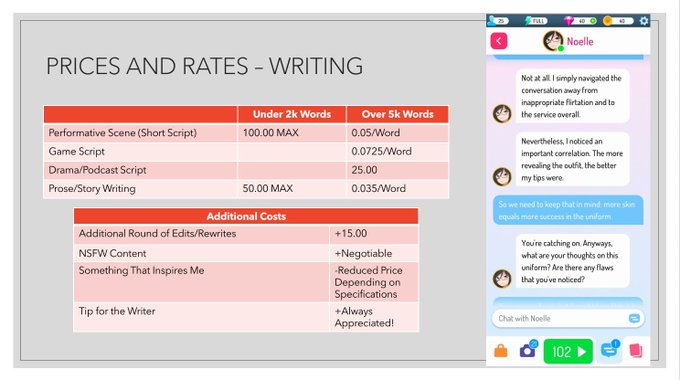Tap the pink gem currency icon
Screen dimensions: 680x380
pos(569,21)
